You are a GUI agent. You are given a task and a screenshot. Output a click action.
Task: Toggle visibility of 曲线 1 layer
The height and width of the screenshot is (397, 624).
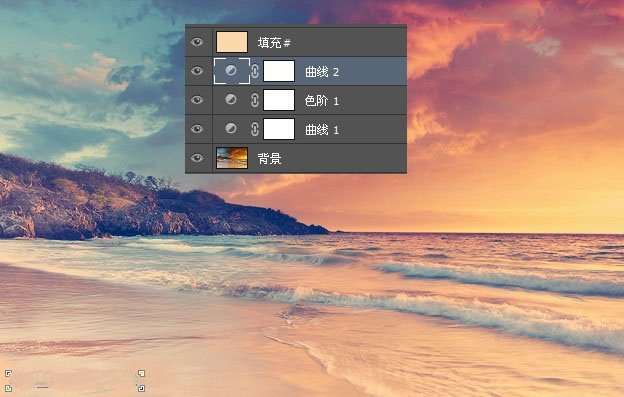197,129
